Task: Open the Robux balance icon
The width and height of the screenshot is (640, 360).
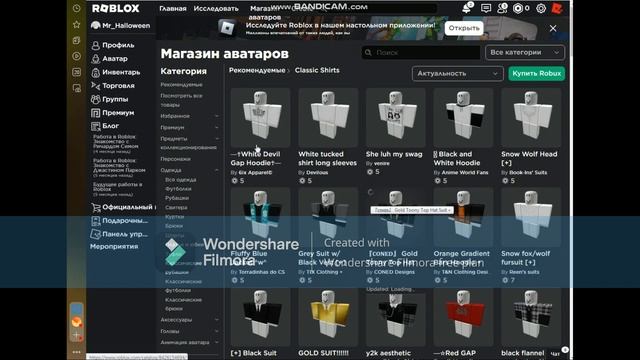Action: tap(518, 8)
